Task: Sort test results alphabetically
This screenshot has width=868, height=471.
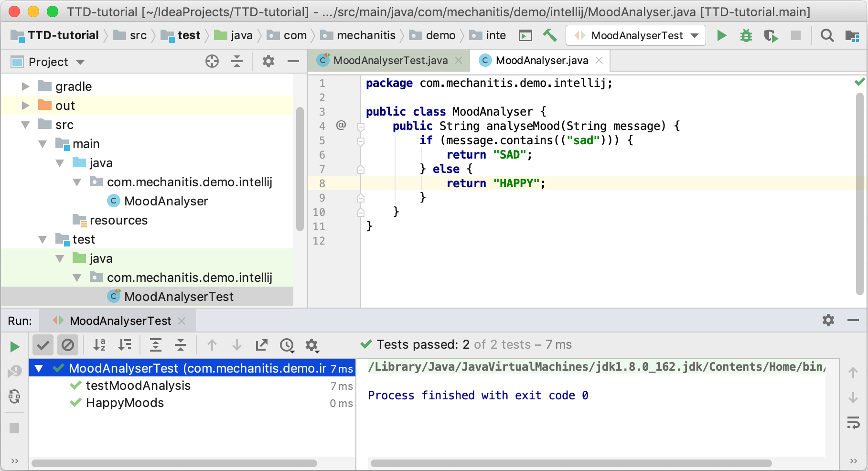Action: tap(99, 345)
